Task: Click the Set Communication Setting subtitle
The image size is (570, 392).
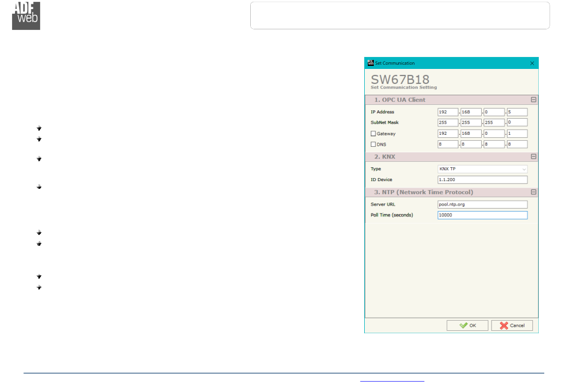Action: (404, 87)
